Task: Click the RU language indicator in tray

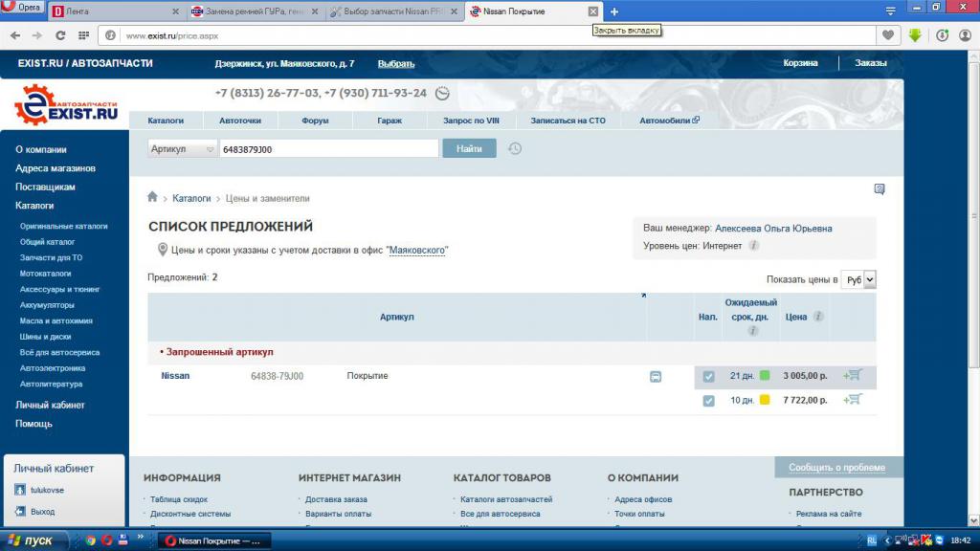Action: pyautogui.click(x=871, y=540)
